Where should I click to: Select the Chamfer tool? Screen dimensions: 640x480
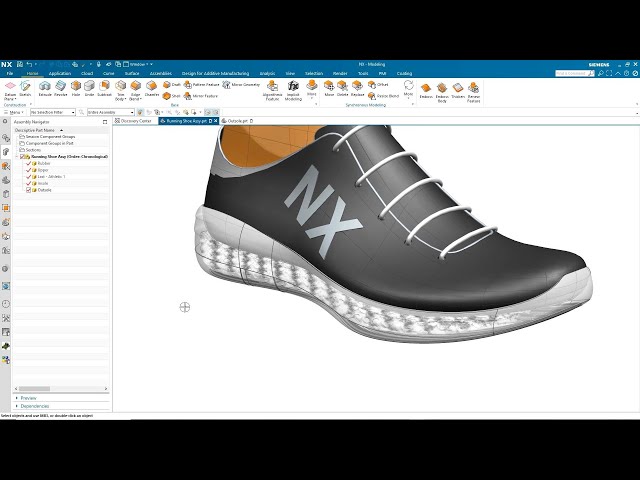pos(152,89)
